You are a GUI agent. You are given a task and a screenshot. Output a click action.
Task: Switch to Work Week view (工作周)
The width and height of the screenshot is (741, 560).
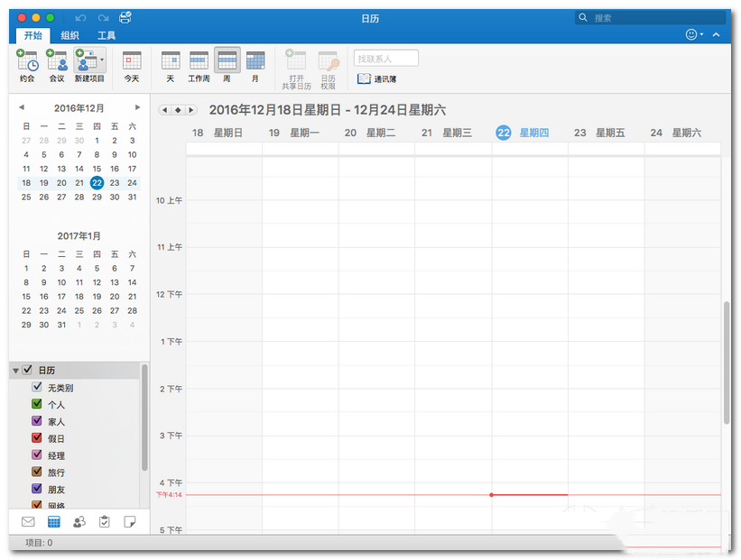(199, 66)
